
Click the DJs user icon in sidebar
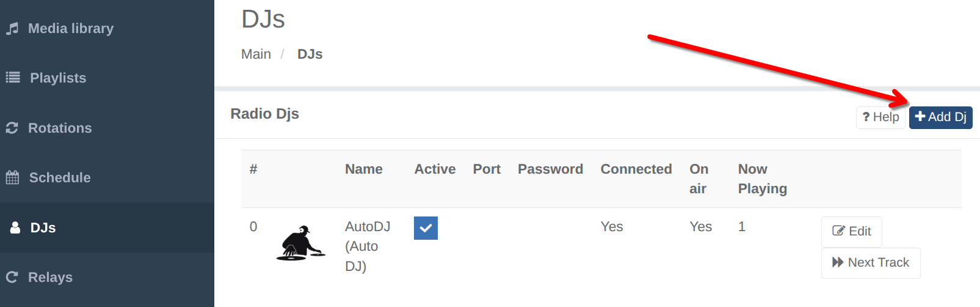coord(15,227)
